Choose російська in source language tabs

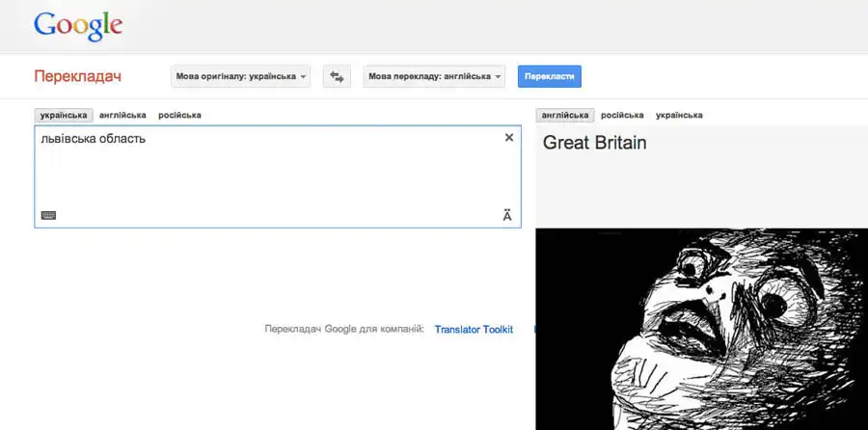(x=179, y=115)
